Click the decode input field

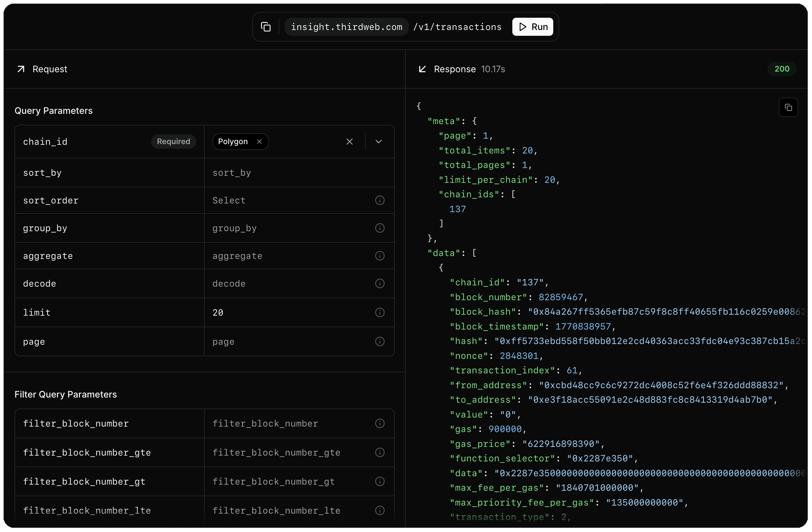point(290,283)
